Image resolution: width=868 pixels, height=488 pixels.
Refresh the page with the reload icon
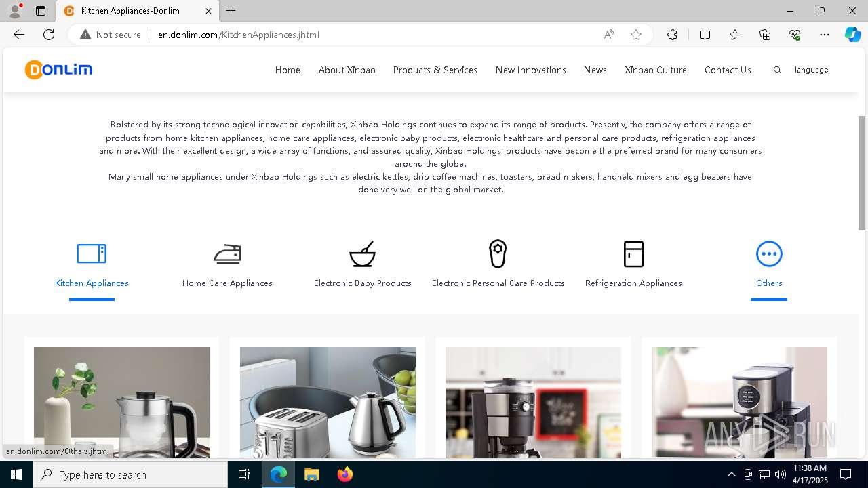point(49,35)
